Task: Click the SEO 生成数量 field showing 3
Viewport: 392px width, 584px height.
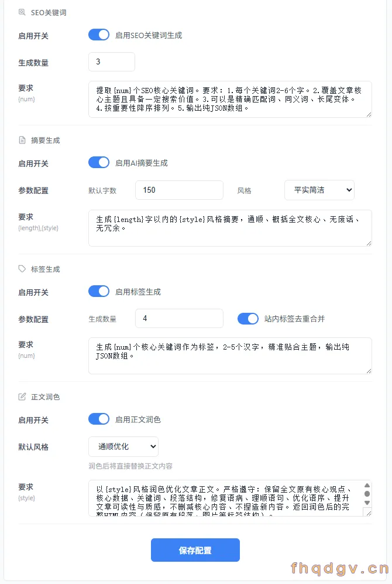Action: 112,62
